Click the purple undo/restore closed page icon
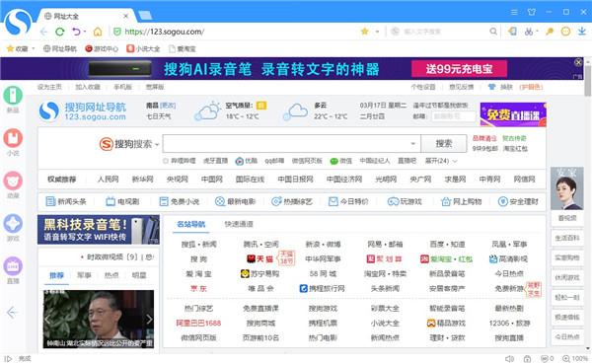The height and width of the screenshot is (364, 592). coord(76,32)
